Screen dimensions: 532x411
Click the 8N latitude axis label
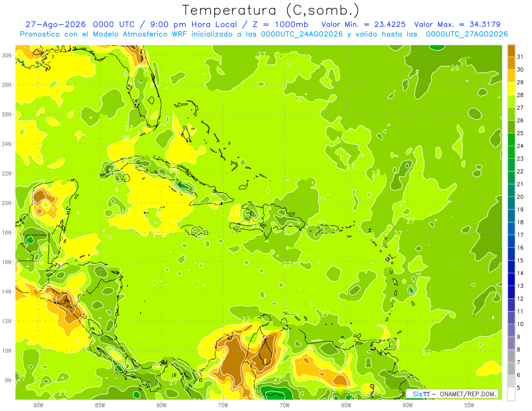(x=9, y=380)
